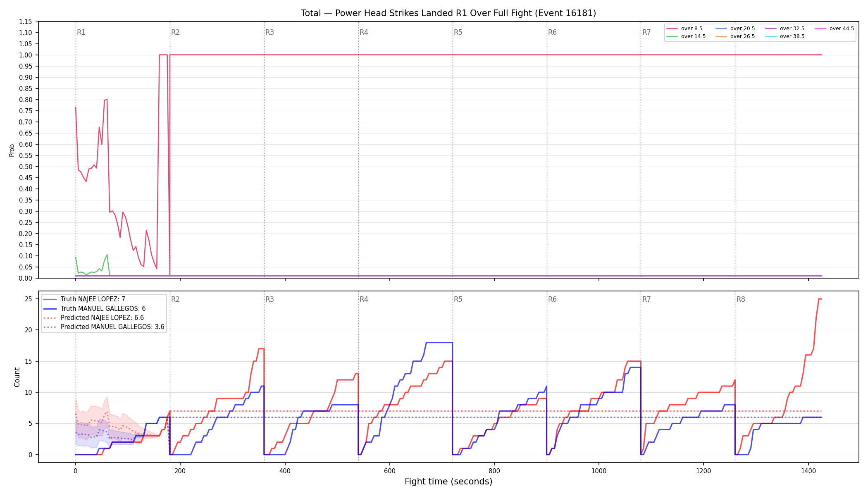
Task: Click the 0.00 tick on Prob axis
Action: click(x=26, y=279)
